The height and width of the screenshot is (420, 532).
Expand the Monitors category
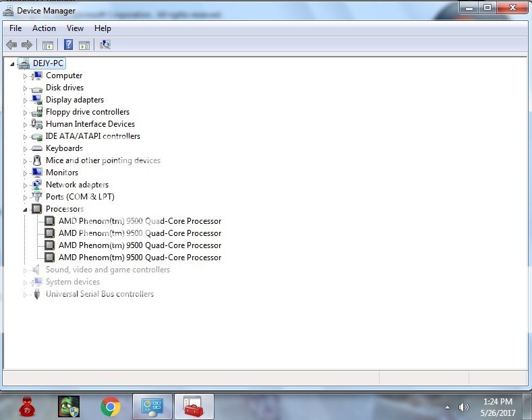(25, 173)
